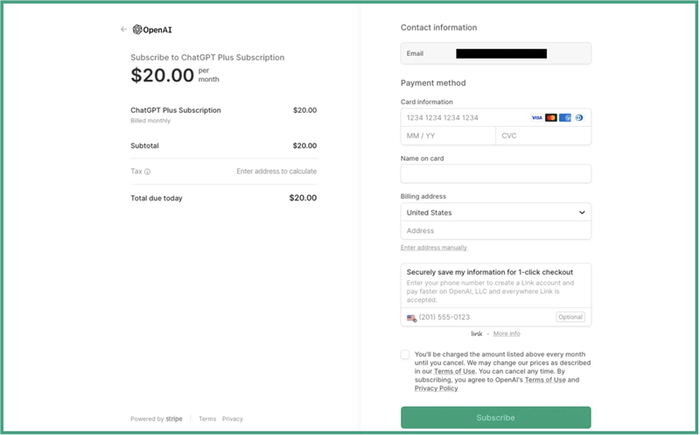The width and height of the screenshot is (700, 435).
Task: Click the Enter address manually link
Action: click(x=433, y=247)
